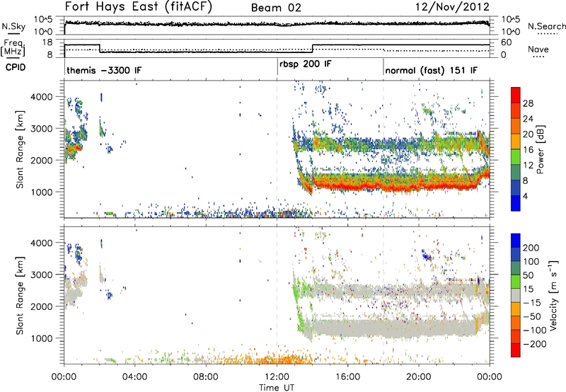Click the "20:00" time tick label
This screenshot has width=566, height=392.
coord(419,377)
